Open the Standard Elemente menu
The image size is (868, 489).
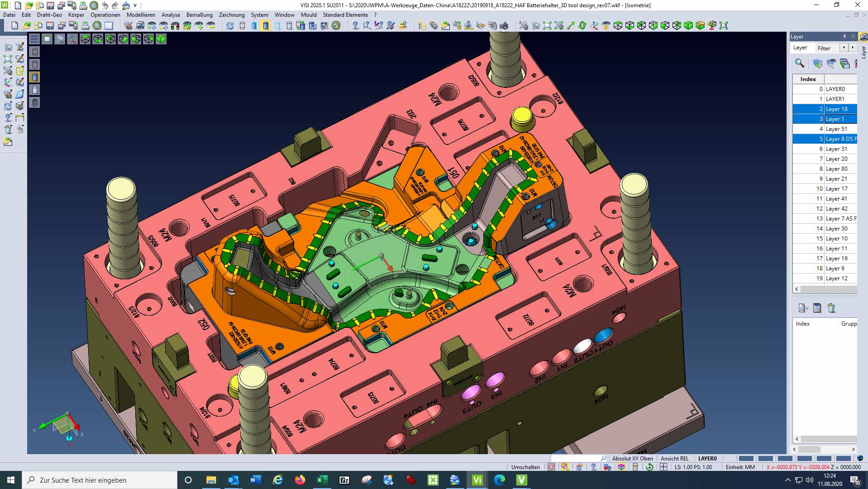[345, 15]
